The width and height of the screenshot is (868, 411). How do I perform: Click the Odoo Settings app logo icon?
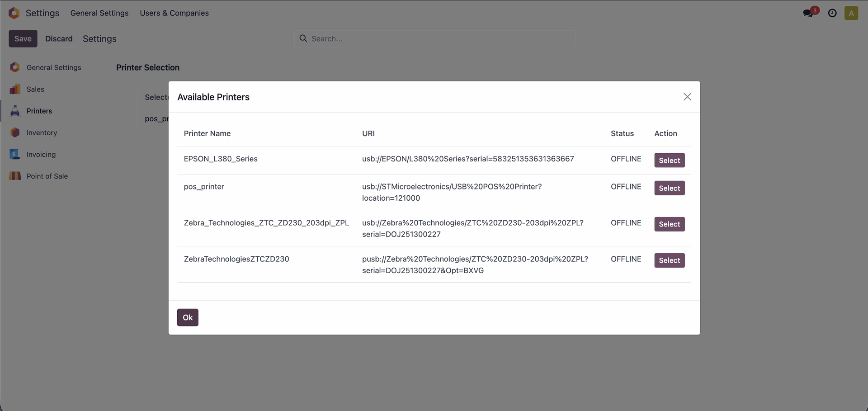click(14, 13)
